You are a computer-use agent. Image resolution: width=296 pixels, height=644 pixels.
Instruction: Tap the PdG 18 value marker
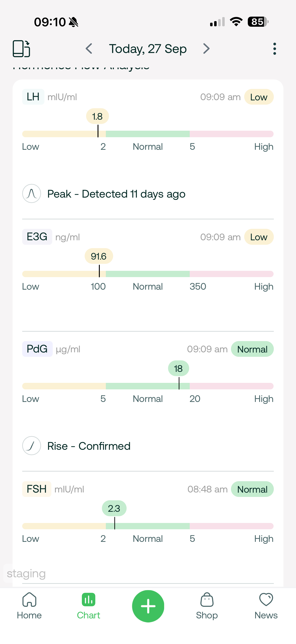point(178,368)
